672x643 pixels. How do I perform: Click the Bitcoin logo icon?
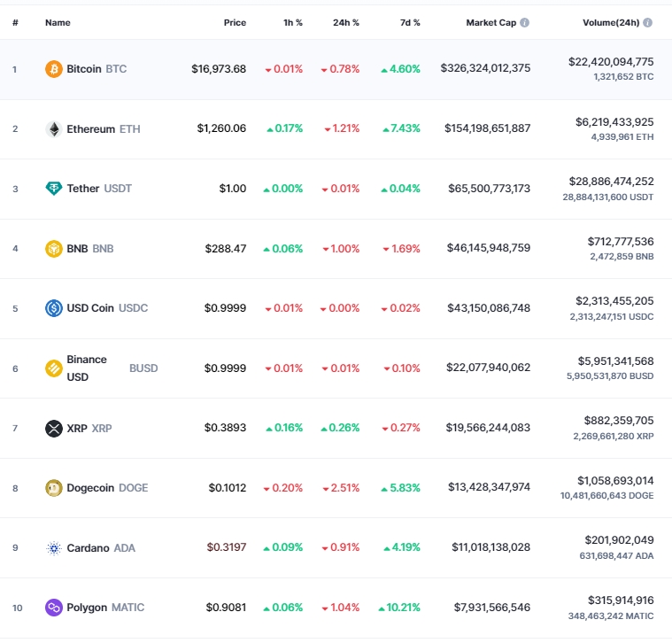click(54, 69)
